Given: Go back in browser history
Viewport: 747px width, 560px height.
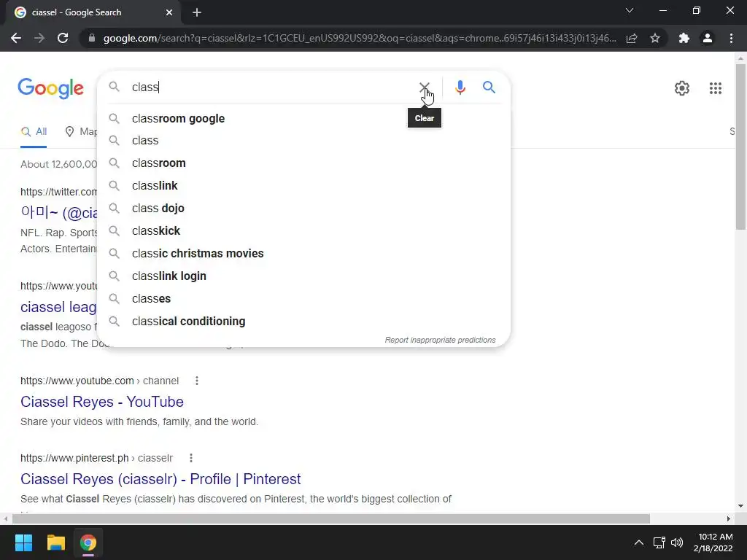Looking at the screenshot, I should (16, 38).
